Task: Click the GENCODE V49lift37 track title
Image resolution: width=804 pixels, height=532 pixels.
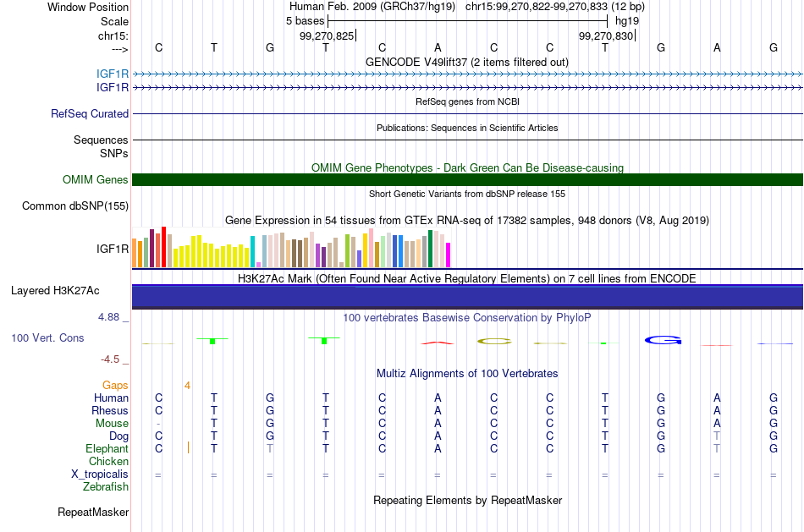Action: tap(466, 62)
